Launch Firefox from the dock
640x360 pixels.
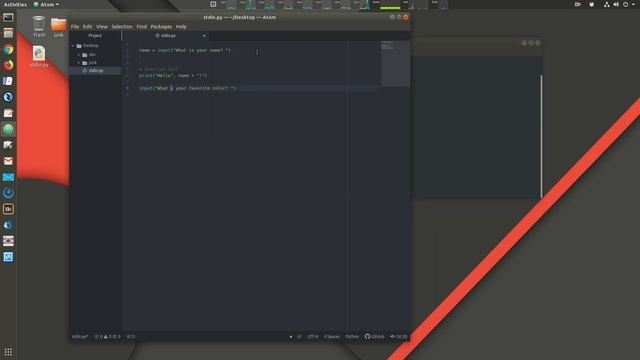(8, 65)
